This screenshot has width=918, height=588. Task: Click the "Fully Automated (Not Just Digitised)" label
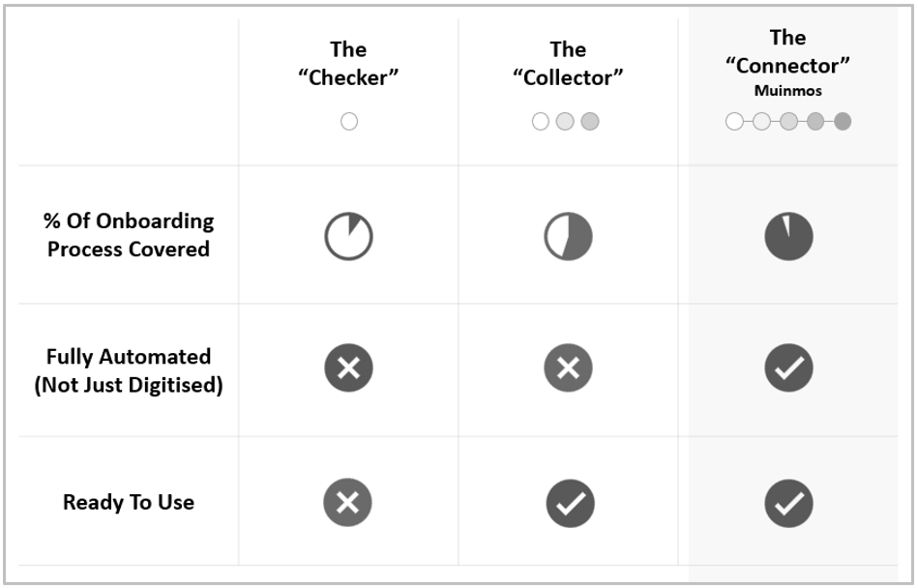tap(129, 370)
